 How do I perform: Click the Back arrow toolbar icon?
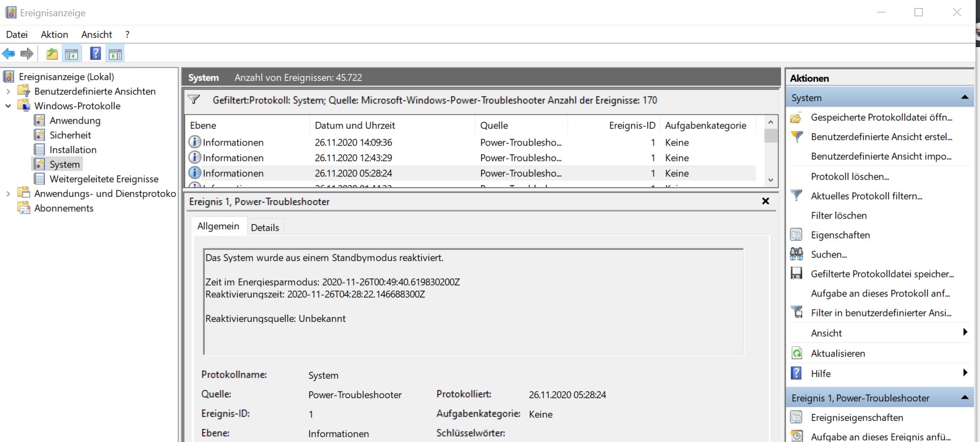9,54
